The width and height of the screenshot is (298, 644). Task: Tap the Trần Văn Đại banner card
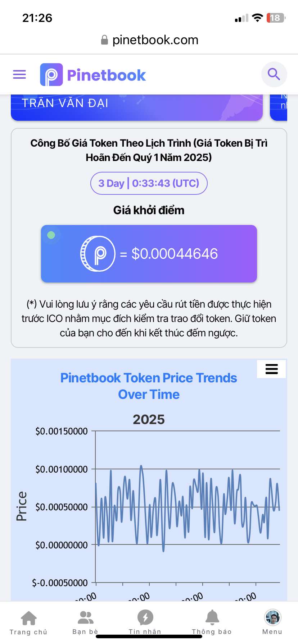click(x=137, y=107)
